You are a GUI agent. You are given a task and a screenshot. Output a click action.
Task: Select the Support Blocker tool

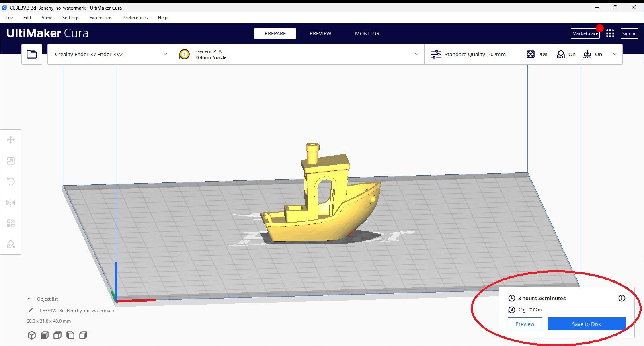[11, 244]
